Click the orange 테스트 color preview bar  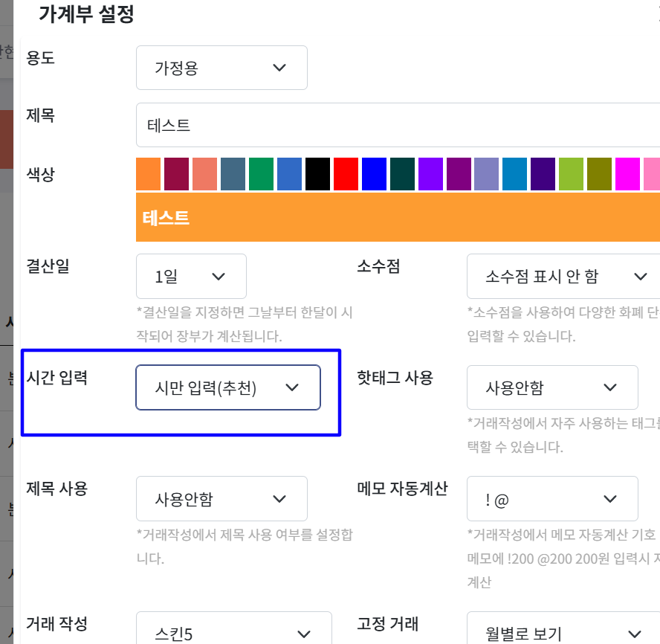[x=398, y=218]
